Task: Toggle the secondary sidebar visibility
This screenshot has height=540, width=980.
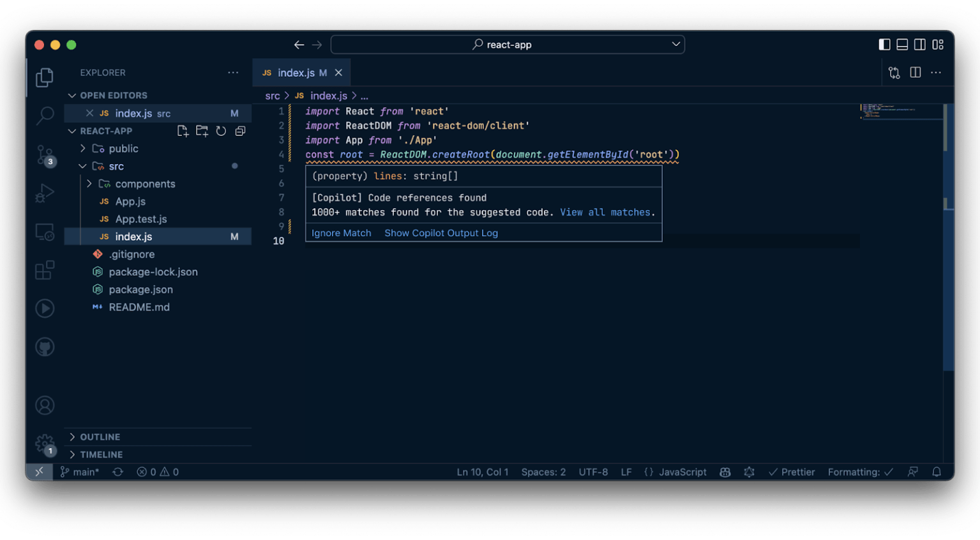Action: coord(920,45)
